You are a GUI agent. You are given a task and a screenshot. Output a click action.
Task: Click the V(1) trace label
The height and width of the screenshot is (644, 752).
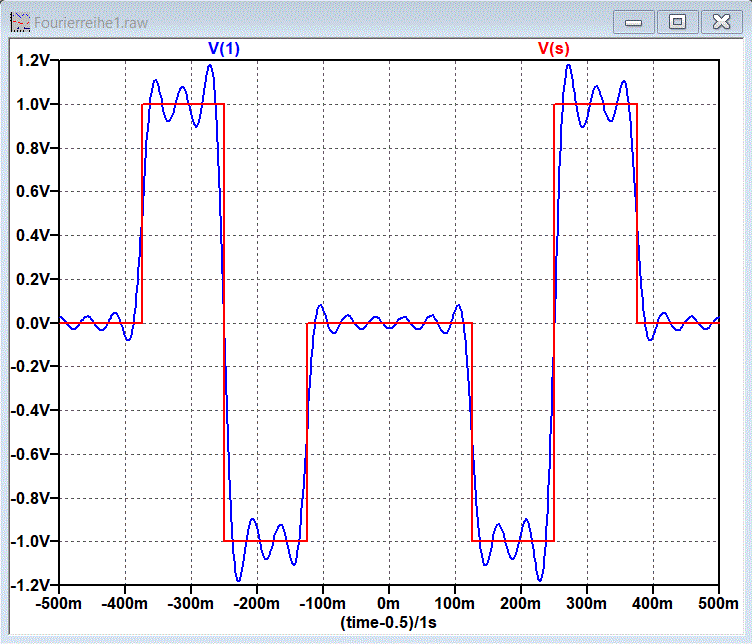pyautogui.click(x=223, y=48)
